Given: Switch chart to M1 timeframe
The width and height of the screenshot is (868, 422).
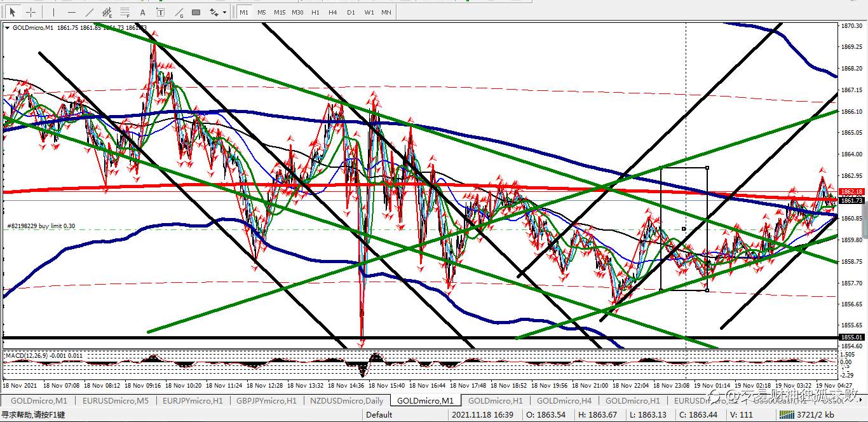Looking at the screenshot, I should point(244,12).
